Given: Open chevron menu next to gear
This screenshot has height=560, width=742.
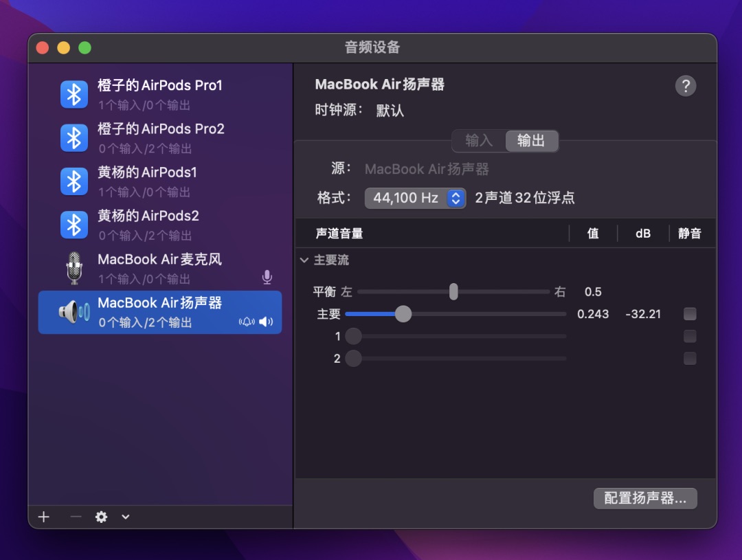Looking at the screenshot, I should [126, 517].
